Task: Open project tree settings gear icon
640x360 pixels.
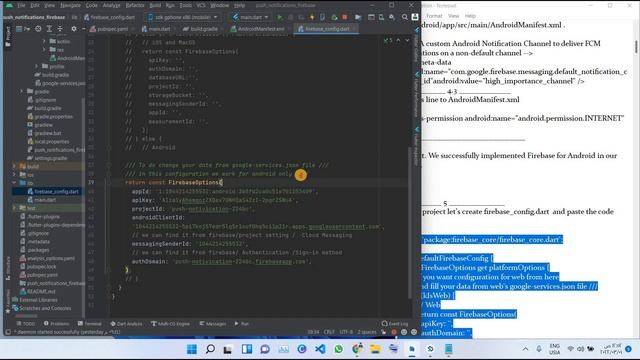Action: tap(73, 29)
